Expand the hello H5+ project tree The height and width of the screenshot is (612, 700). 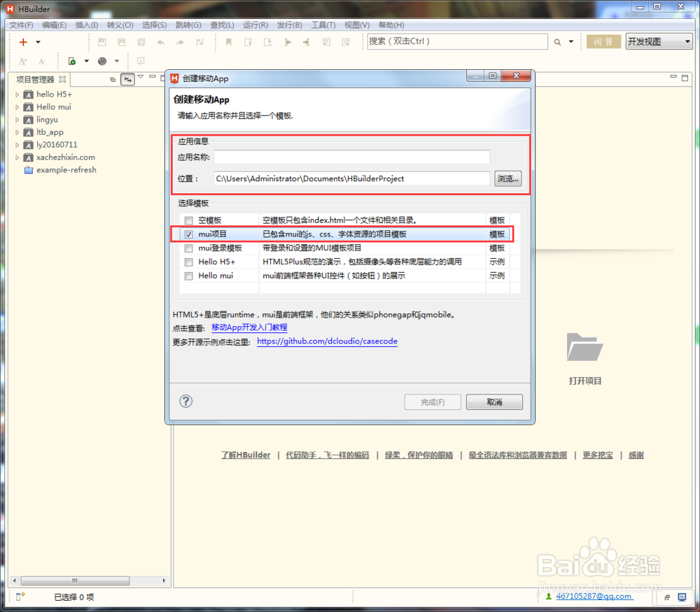coord(17,94)
